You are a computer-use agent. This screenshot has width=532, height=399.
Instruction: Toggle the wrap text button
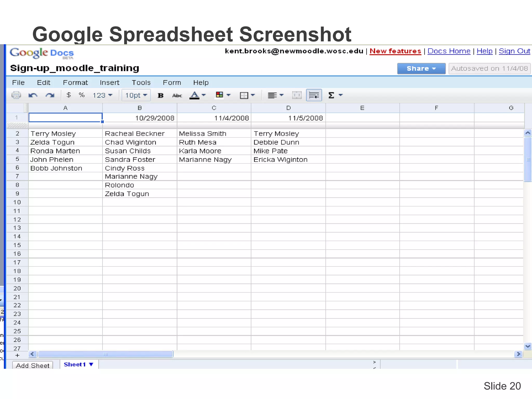point(314,95)
